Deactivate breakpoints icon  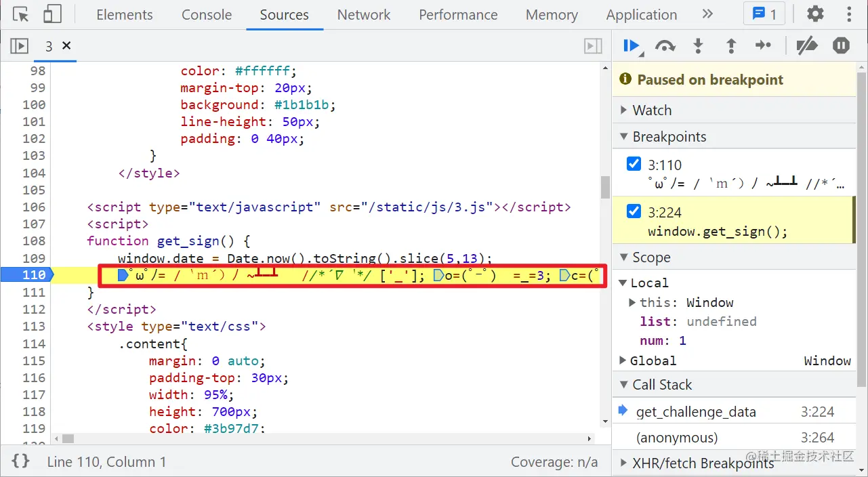pos(806,46)
